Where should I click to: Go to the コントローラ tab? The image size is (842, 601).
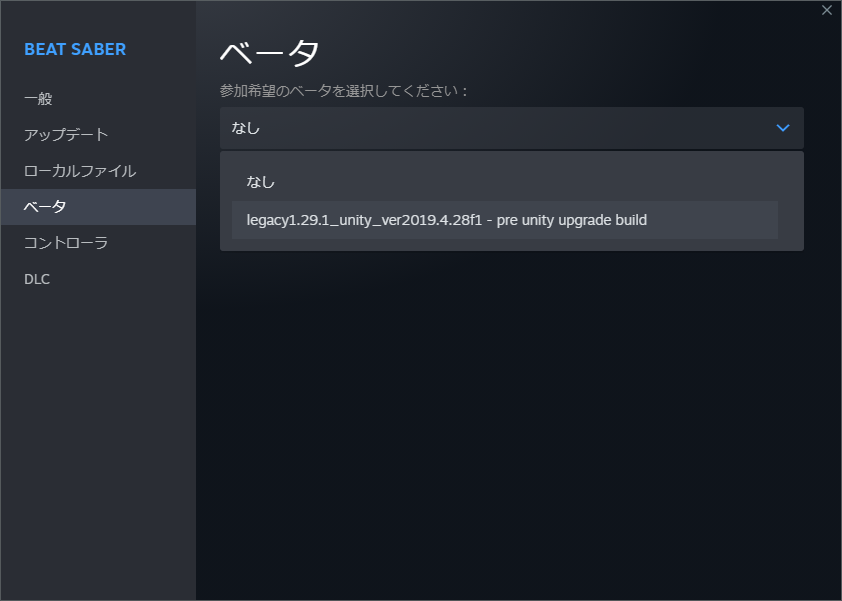[98, 243]
